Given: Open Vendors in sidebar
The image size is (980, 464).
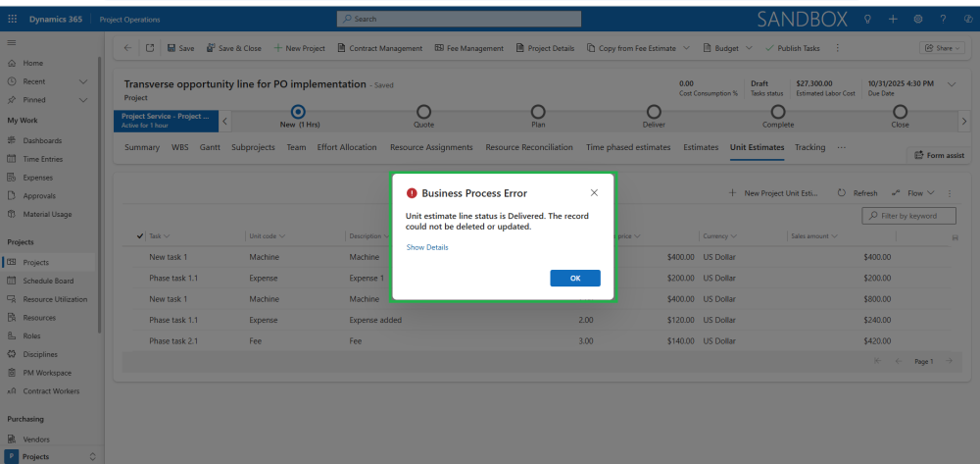Looking at the screenshot, I should (35, 439).
